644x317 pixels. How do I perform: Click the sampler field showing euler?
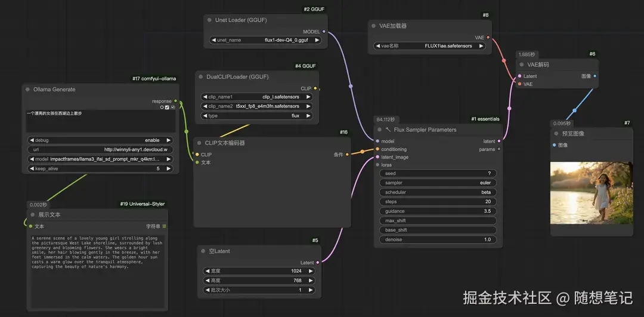[x=438, y=183]
